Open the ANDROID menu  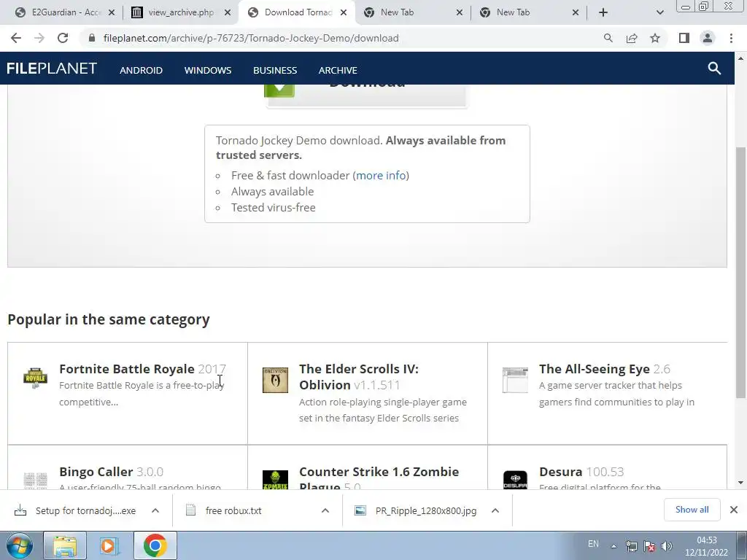point(141,70)
